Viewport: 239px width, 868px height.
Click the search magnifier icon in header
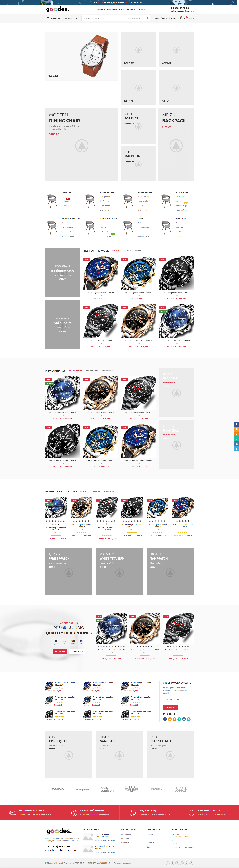147,18
